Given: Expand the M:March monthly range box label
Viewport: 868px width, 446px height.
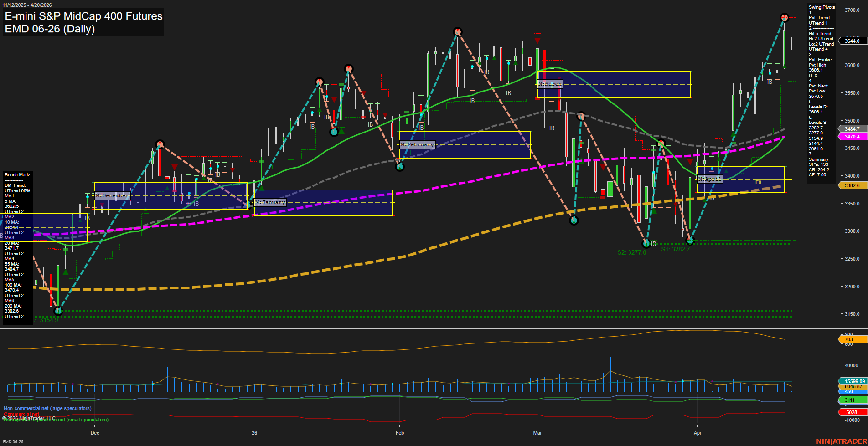Looking at the screenshot, I should pyautogui.click(x=550, y=83).
